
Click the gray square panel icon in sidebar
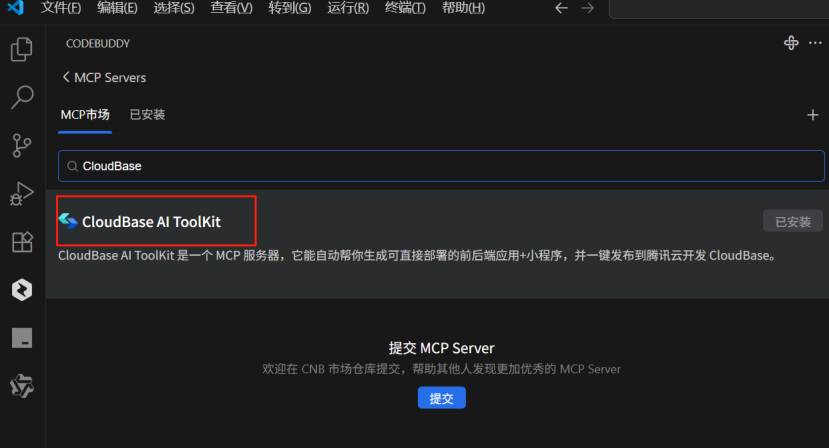point(22,338)
